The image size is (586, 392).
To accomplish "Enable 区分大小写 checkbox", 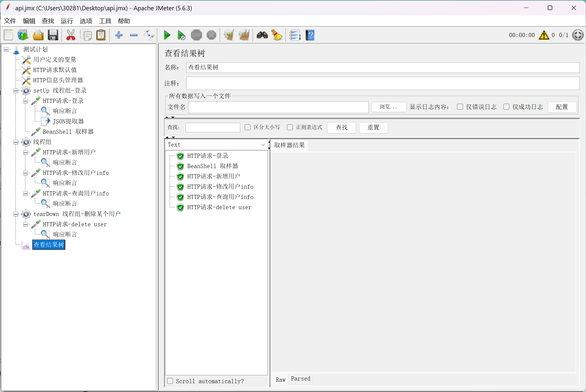I will coord(248,127).
